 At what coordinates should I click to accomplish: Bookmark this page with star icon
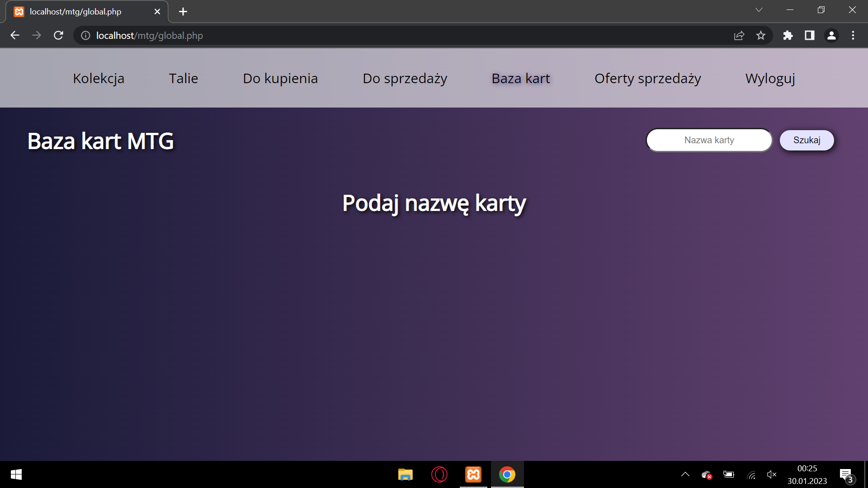[x=761, y=35]
